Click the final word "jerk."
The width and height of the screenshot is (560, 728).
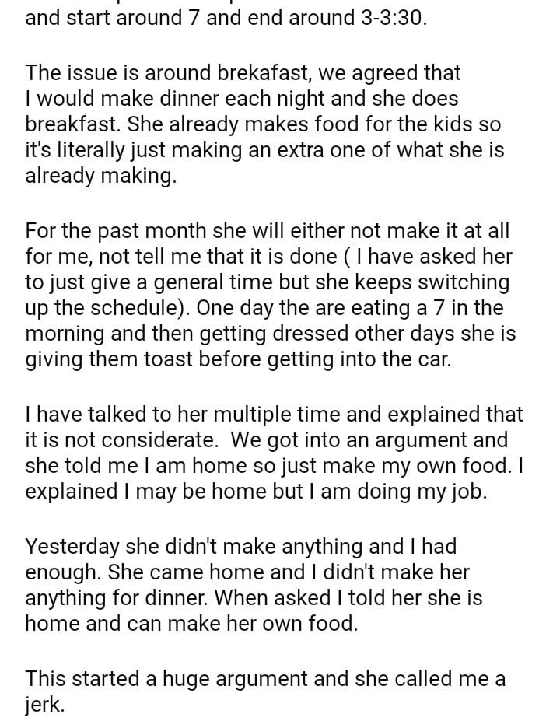coord(45,705)
